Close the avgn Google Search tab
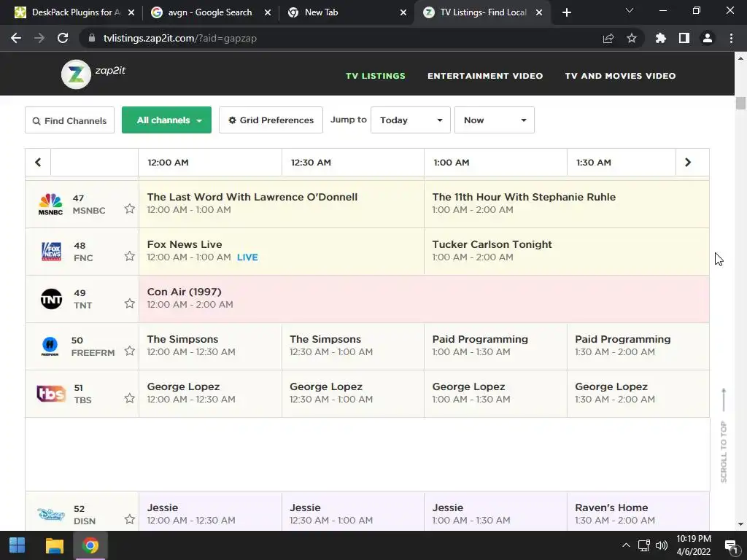The height and width of the screenshot is (560, 747). (268, 12)
